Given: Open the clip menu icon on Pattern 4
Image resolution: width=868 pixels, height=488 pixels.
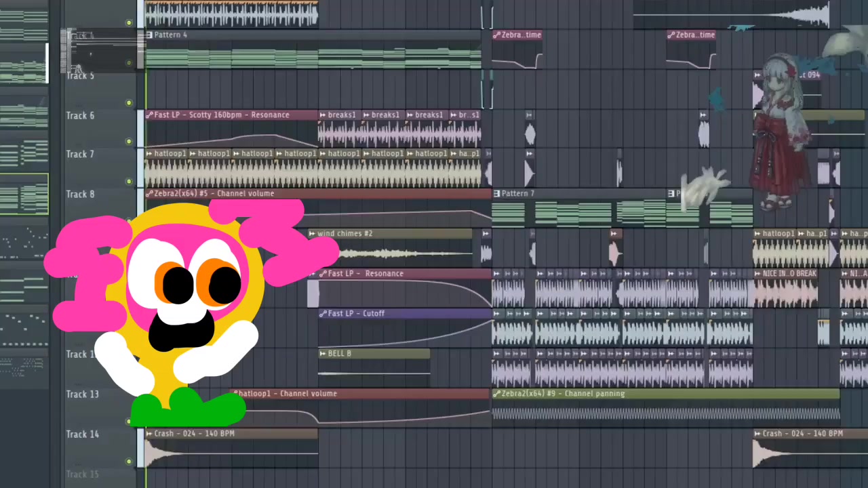Looking at the screenshot, I should (x=149, y=35).
